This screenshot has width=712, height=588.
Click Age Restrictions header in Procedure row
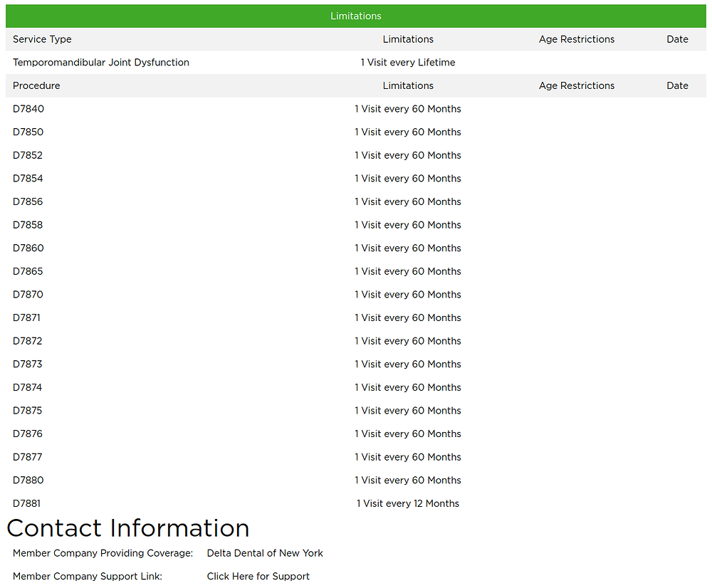pos(577,85)
